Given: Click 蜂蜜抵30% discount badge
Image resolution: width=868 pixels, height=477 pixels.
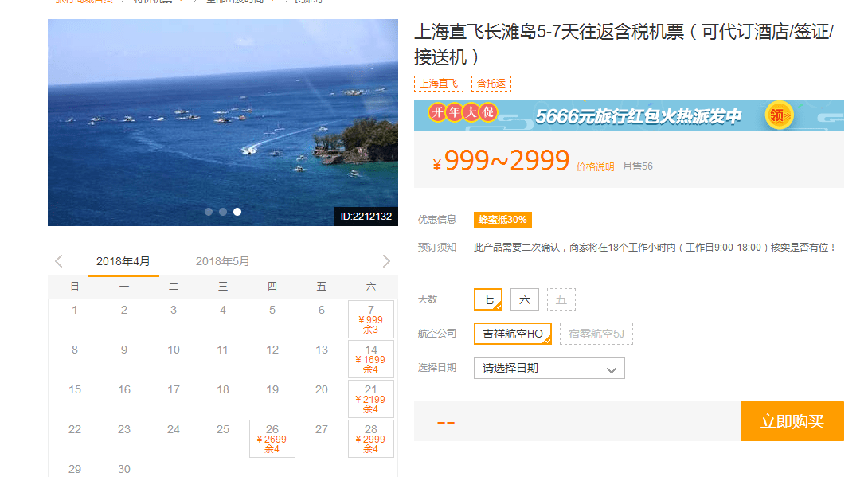Looking at the screenshot, I should pos(502,220).
